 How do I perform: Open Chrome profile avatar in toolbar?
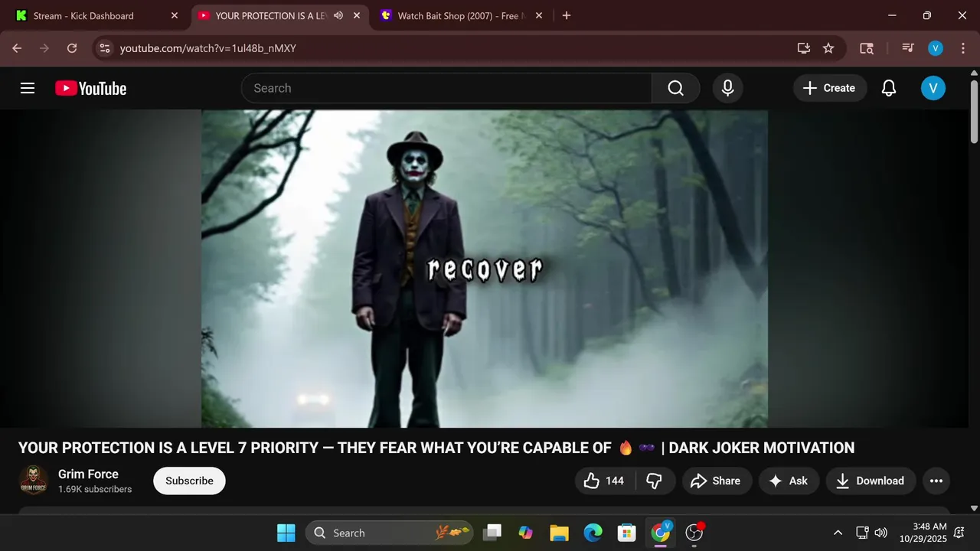935,48
